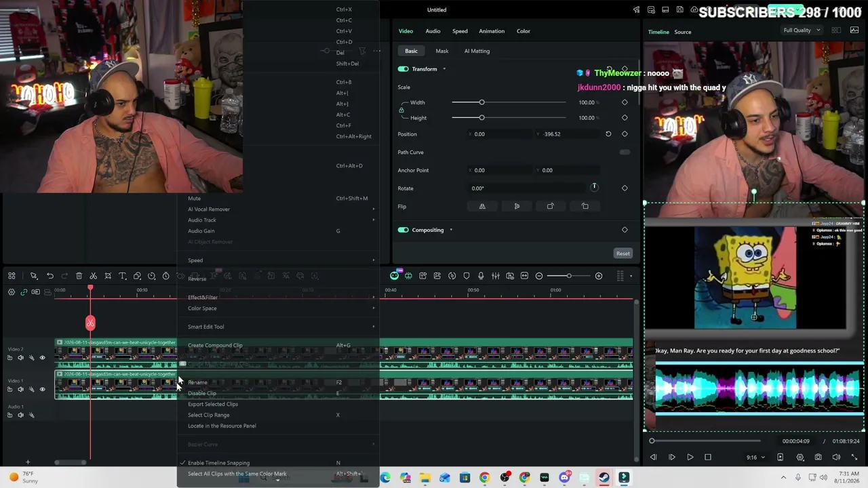
Task: Mute the Audio 1 track speaker icon
Action: (x=20, y=415)
